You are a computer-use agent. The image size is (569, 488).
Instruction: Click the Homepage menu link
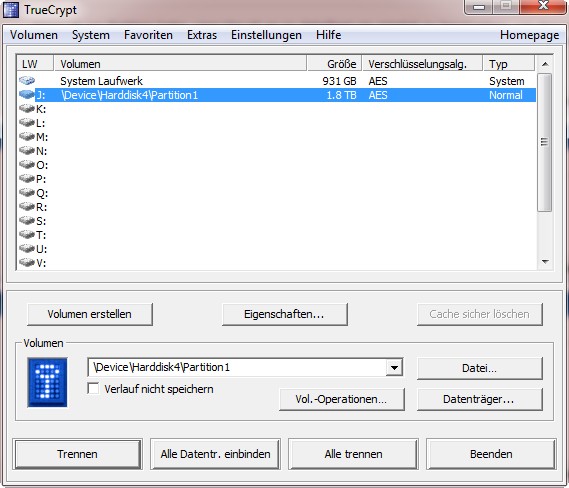[x=529, y=35]
